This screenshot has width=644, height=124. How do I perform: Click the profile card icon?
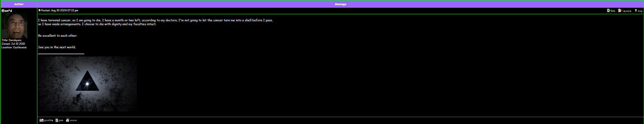41,120
